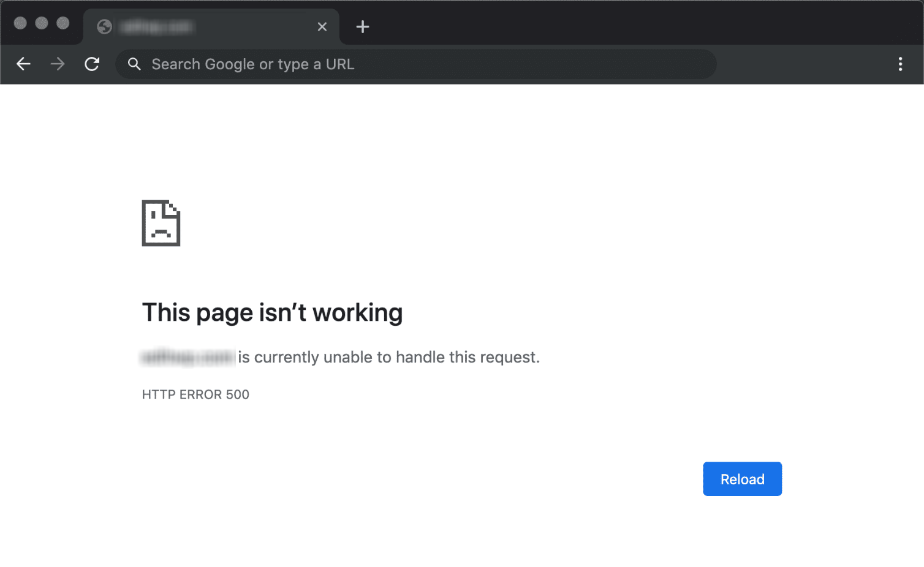924x567 pixels.
Task: Focus the Search Google or type a URL field
Action: 416,64
